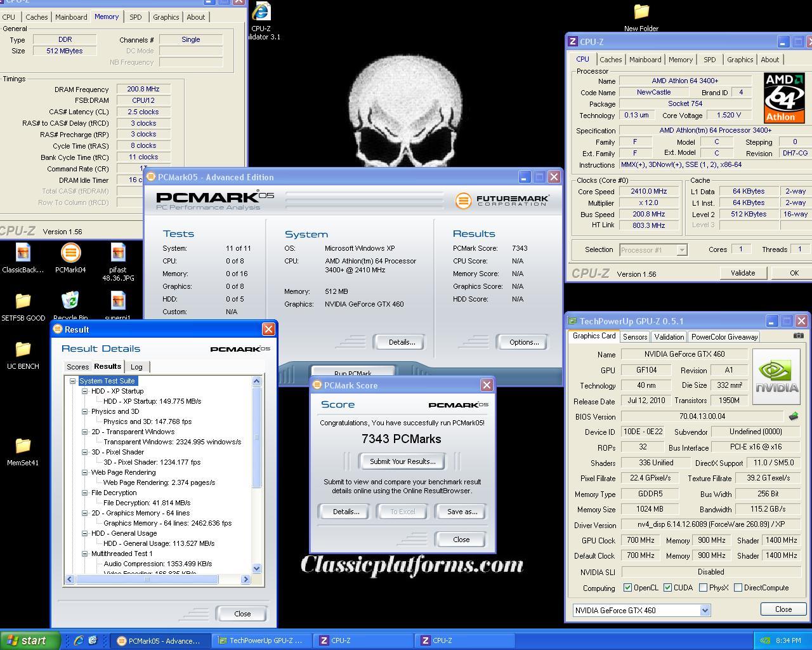The height and width of the screenshot is (650, 812).
Task: Switch to Sensors tab in GPU-Z
Action: [x=635, y=337]
